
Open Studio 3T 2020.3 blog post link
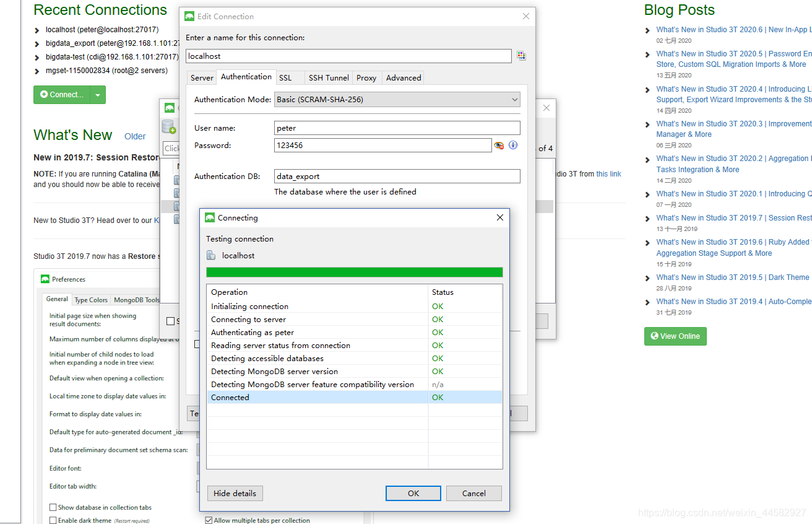click(733, 129)
